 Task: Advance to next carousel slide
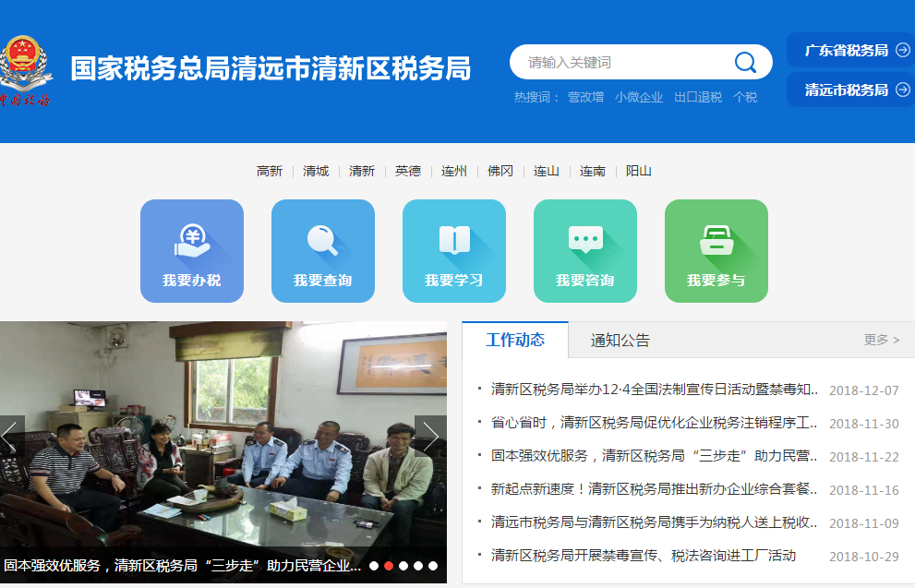click(x=430, y=436)
